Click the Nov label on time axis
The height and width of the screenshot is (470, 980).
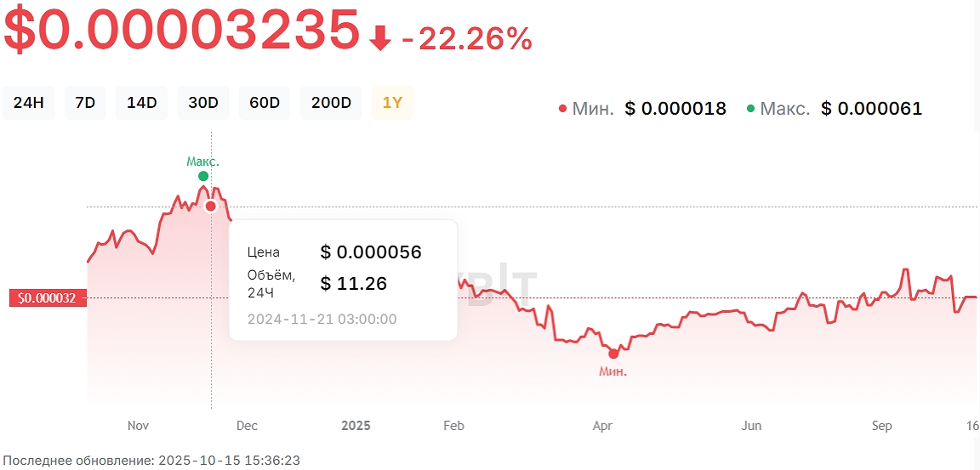tap(138, 426)
